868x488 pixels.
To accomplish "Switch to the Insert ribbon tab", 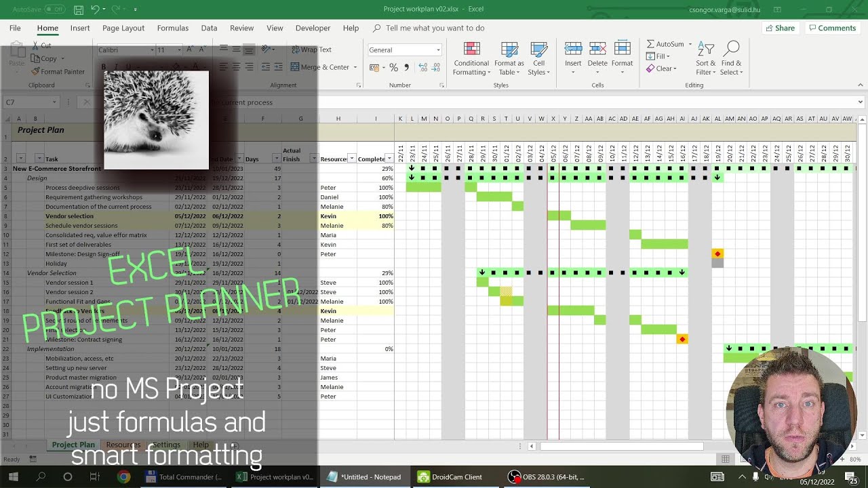I will point(80,28).
